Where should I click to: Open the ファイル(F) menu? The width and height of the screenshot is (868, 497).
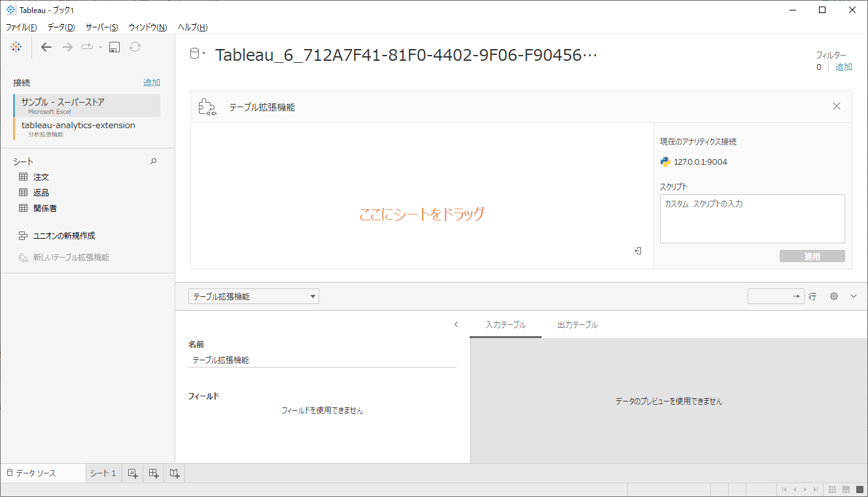click(21, 27)
